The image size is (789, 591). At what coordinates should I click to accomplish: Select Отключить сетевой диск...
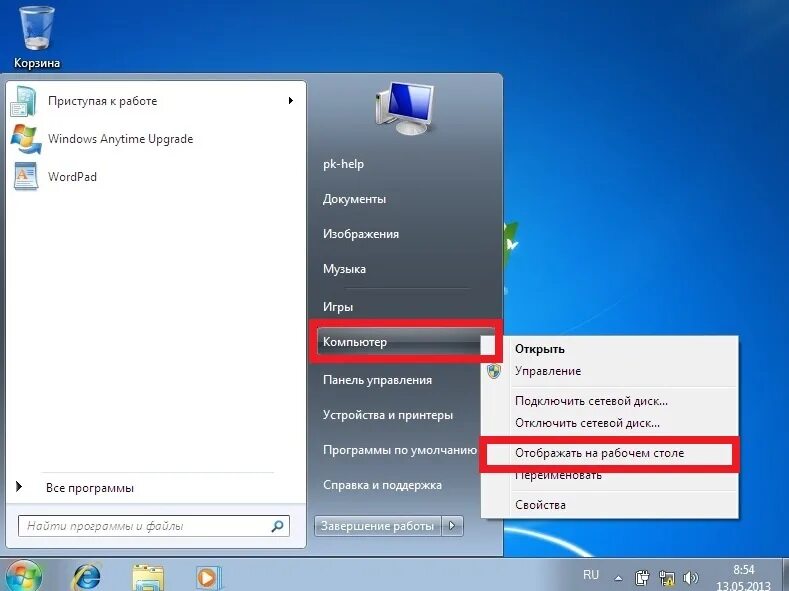click(x=587, y=424)
